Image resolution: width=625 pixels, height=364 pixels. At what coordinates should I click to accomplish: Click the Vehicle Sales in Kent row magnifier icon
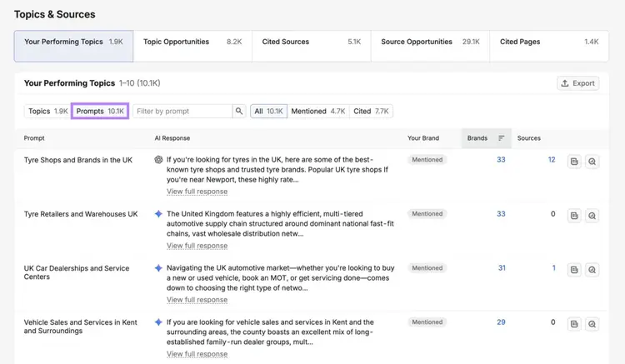pyautogui.click(x=592, y=324)
